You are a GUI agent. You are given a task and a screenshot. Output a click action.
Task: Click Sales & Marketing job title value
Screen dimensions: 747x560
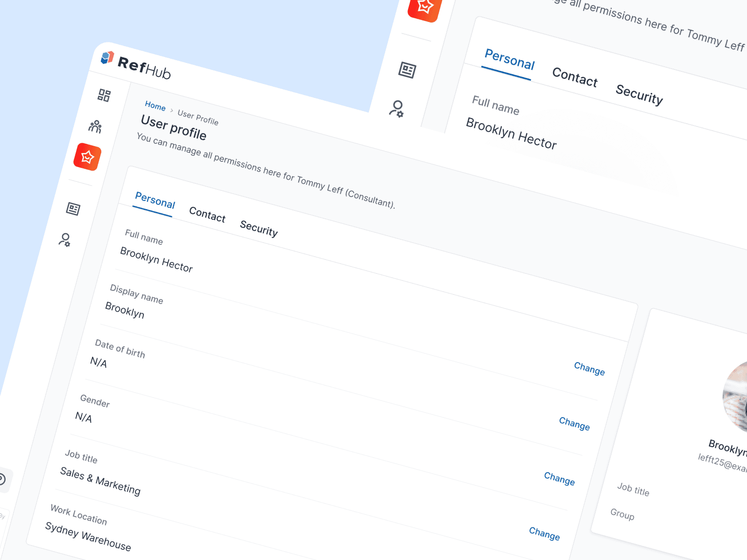[x=100, y=481]
